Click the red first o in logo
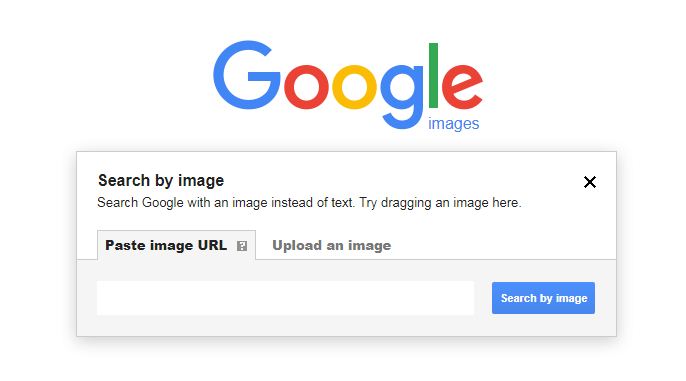 [x=306, y=87]
